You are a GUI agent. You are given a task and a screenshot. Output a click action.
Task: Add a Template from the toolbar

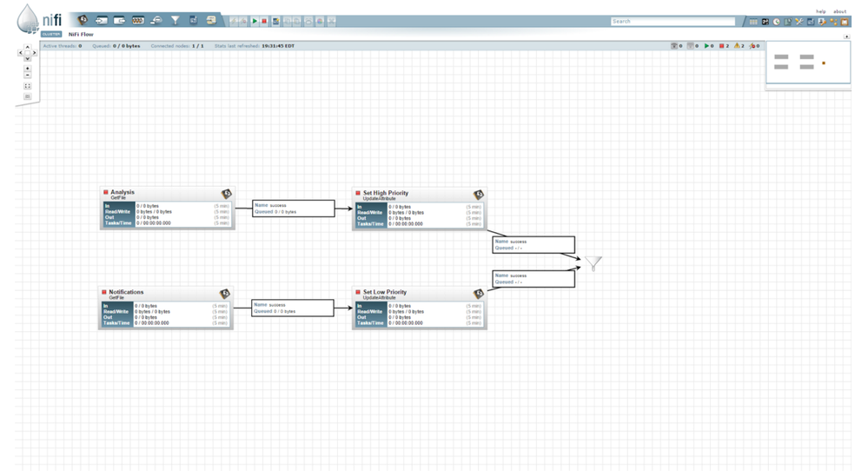pos(194,21)
